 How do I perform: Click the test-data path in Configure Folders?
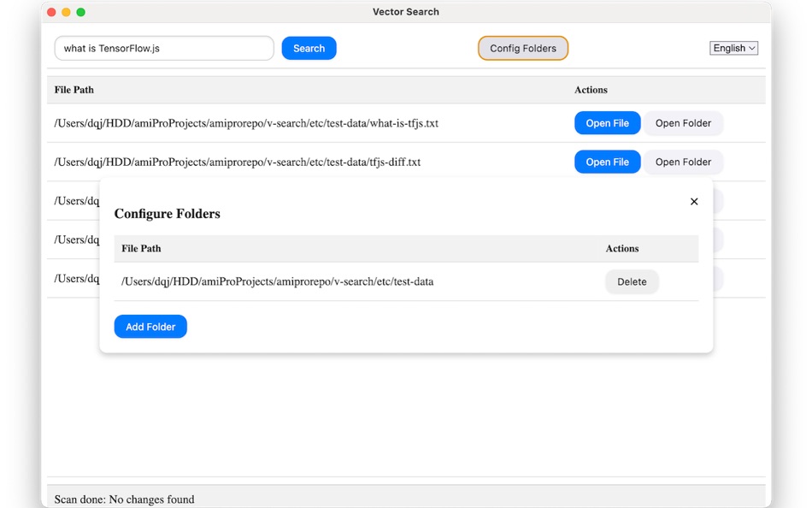(x=277, y=281)
